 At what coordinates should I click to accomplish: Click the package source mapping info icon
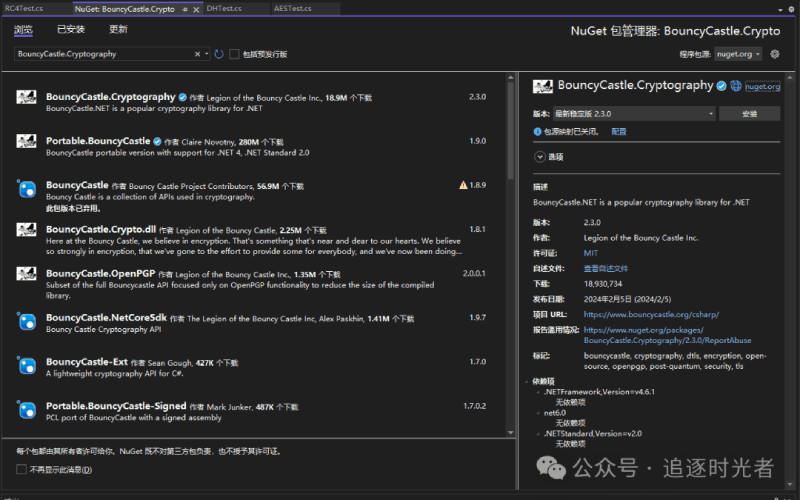(x=537, y=132)
